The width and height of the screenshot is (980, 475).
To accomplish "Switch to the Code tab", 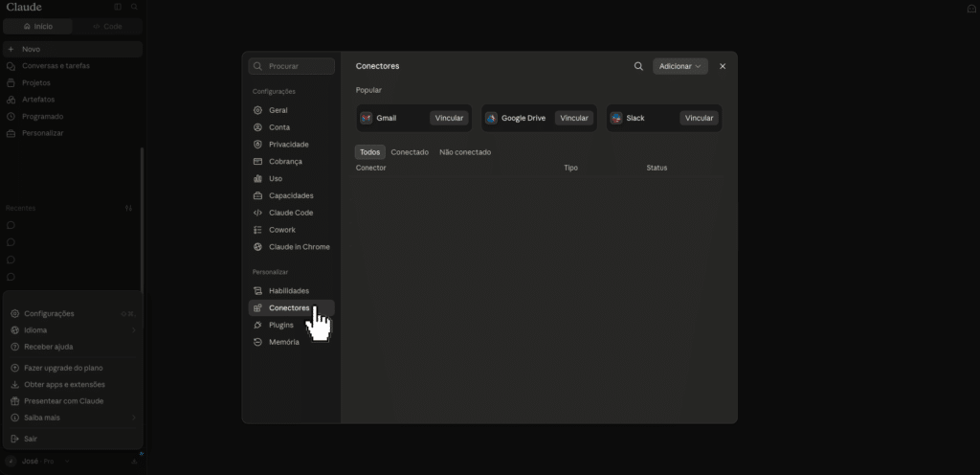I will coord(107,26).
